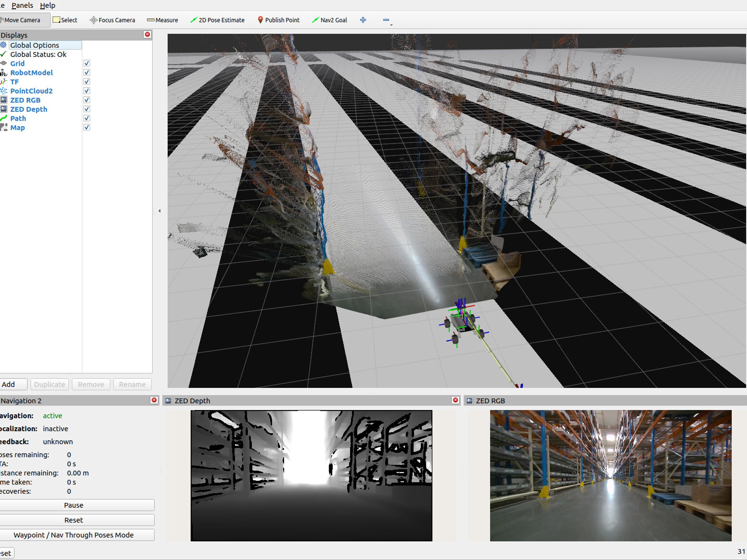This screenshot has height=560, width=747.
Task: Disable the Map display checkbox
Action: [x=87, y=127]
